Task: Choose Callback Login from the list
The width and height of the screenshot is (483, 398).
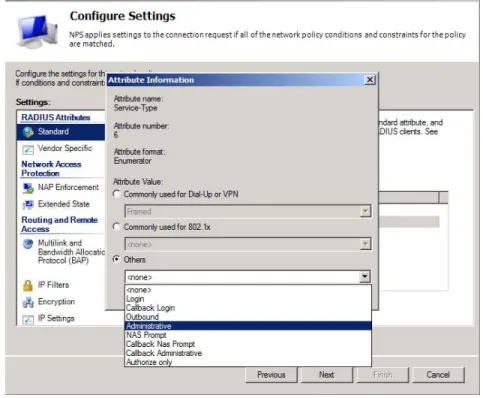Action: point(248,308)
